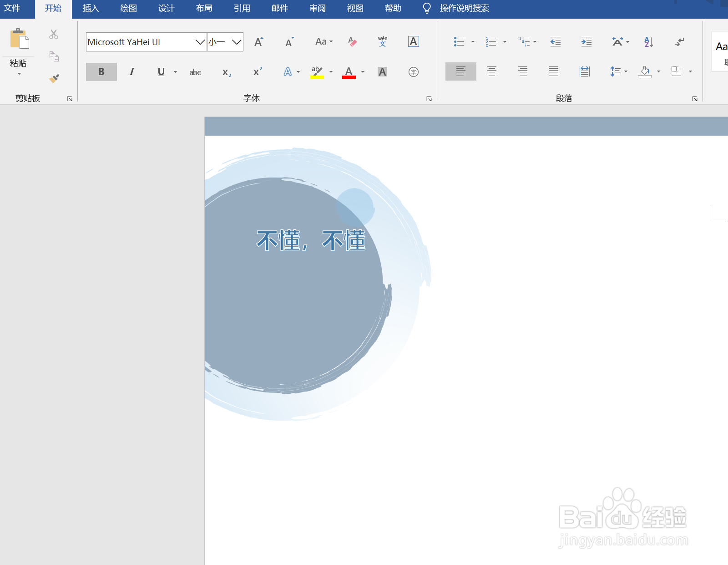The width and height of the screenshot is (728, 565).
Task: Apply character shading icon
Action: tap(382, 71)
